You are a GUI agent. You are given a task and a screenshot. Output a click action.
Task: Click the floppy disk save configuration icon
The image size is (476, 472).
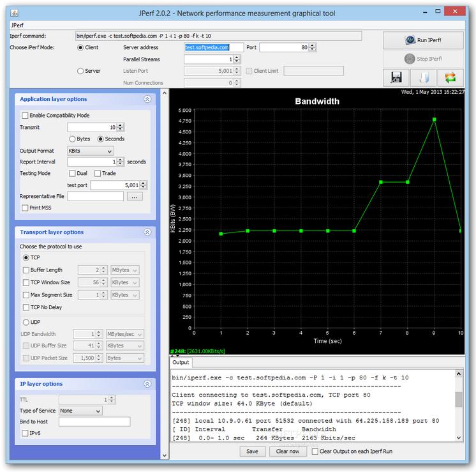click(396, 77)
